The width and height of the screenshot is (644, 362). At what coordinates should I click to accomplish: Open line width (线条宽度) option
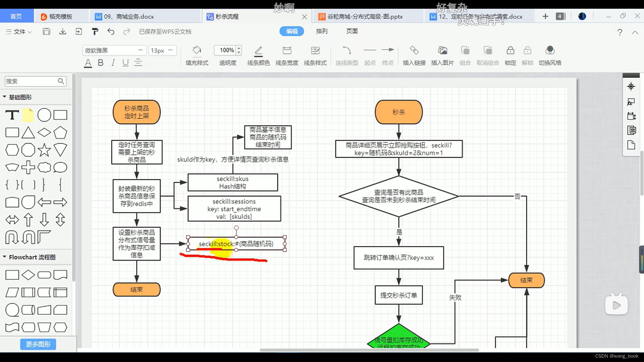(287, 50)
